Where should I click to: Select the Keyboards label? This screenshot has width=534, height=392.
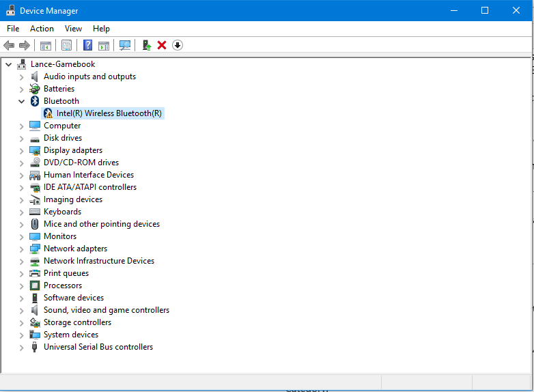(x=62, y=212)
